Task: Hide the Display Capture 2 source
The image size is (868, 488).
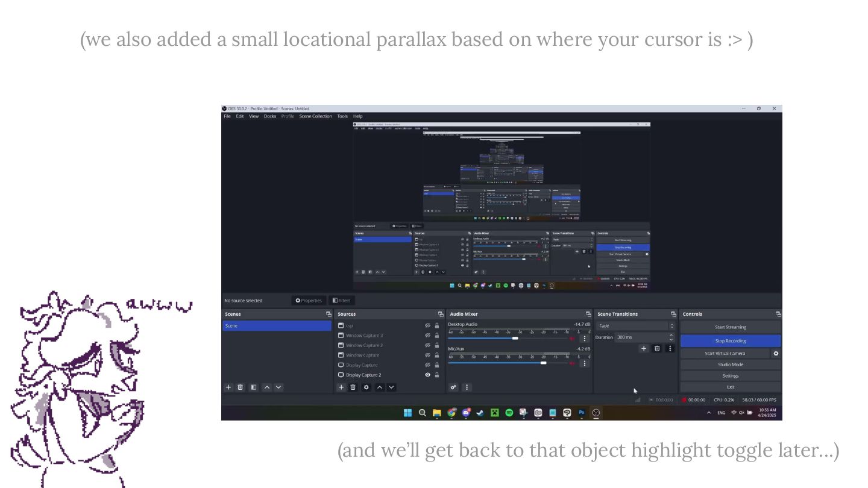Action: [x=428, y=375]
